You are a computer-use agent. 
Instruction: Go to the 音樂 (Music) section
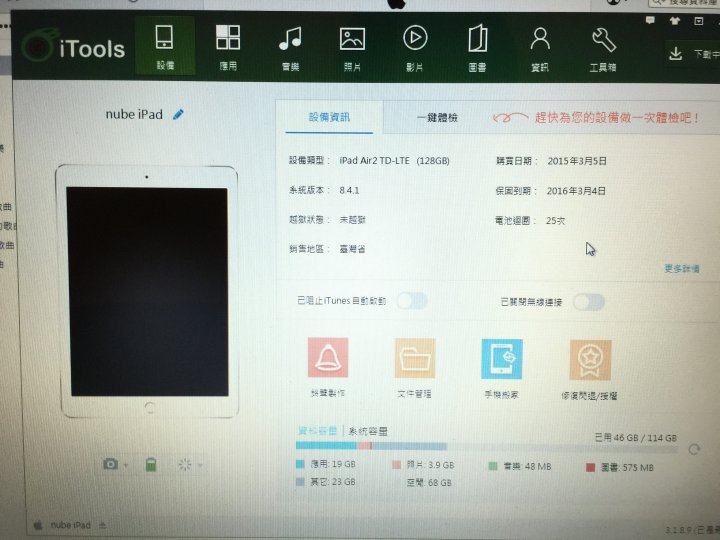(x=290, y=48)
